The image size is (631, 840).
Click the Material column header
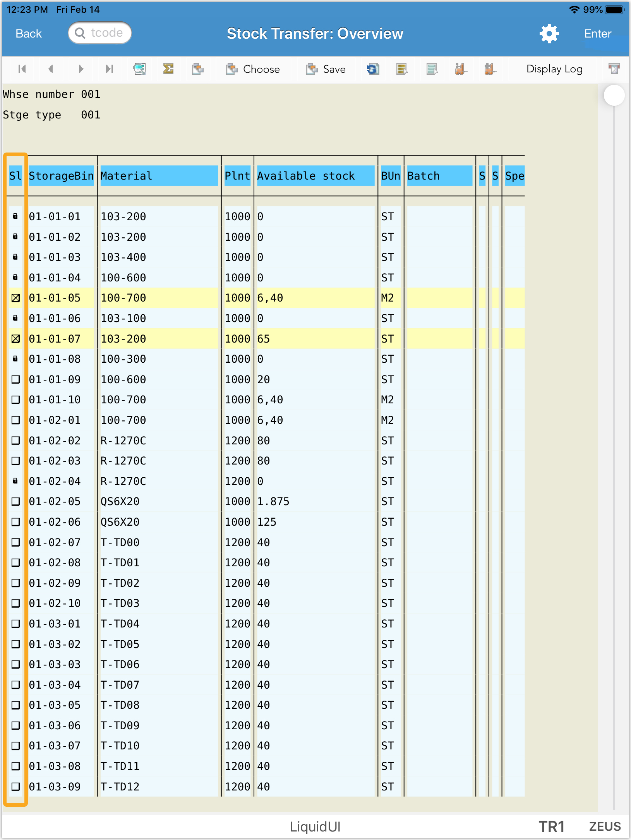click(159, 176)
